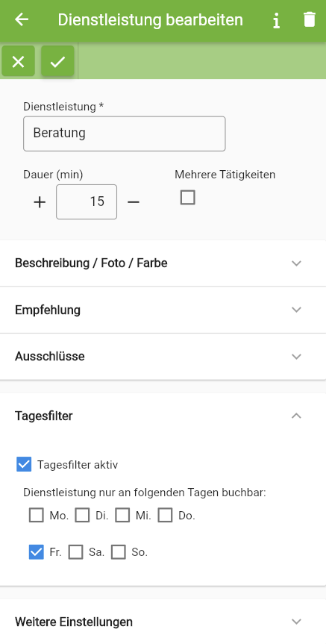Toggle the Mehrere Tätigkeiten checkbox
326x644 pixels.
(x=188, y=198)
